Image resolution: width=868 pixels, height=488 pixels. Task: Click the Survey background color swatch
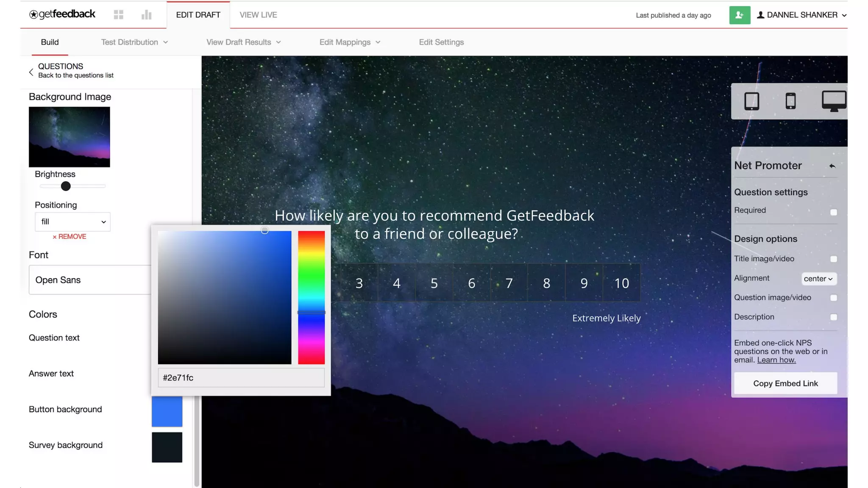coord(167,447)
